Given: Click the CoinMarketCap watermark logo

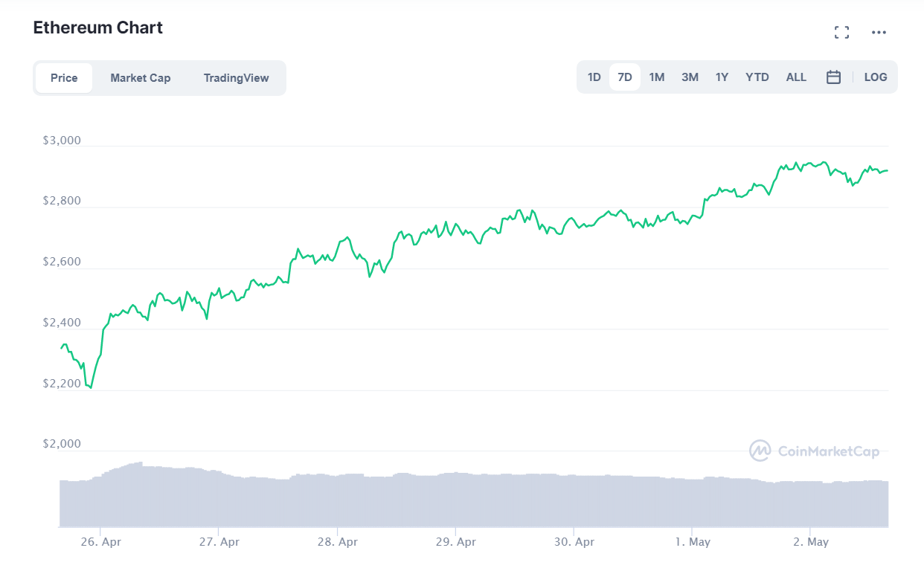Looking at the screenshot, I should (x=760, y=451).
